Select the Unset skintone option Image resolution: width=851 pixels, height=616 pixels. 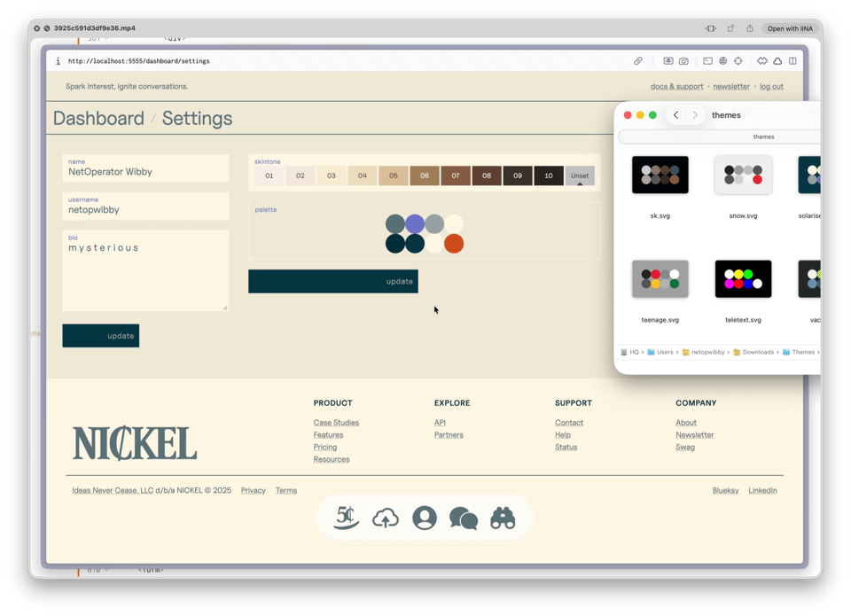[x=580, y=175]
